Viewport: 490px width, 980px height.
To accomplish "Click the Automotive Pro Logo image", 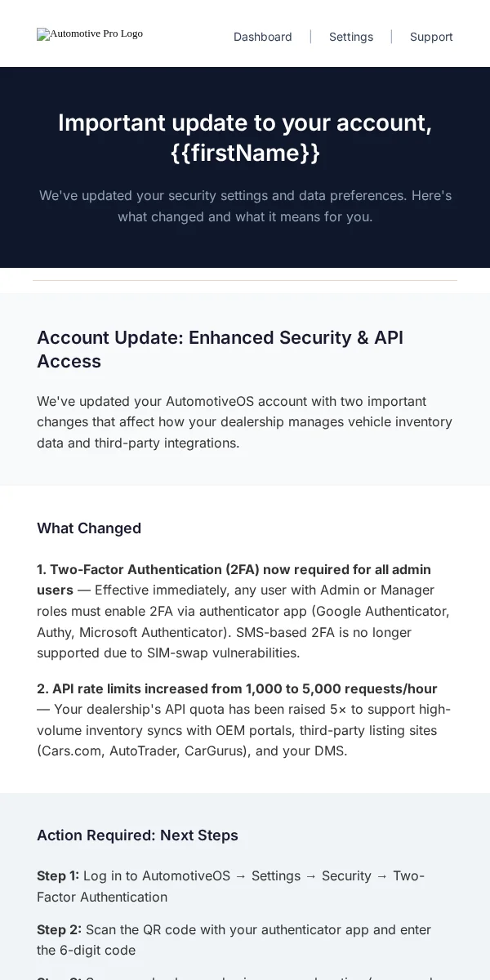I will click(90, 33).
